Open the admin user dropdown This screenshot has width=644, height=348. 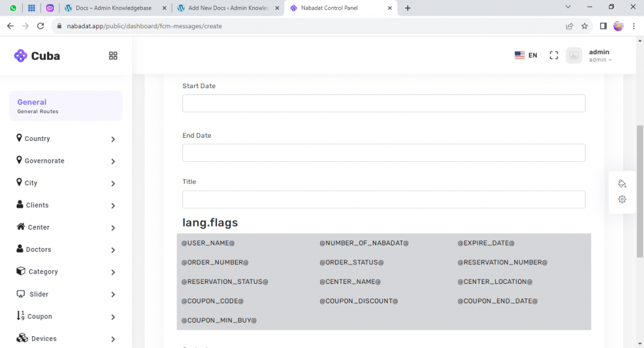point(600,56)
